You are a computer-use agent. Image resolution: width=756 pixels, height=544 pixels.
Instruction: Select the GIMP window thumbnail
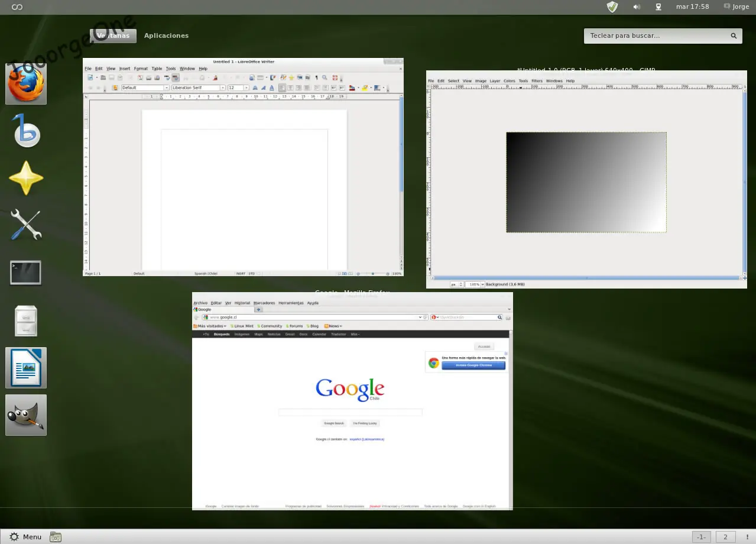click(x=586, y=180)
